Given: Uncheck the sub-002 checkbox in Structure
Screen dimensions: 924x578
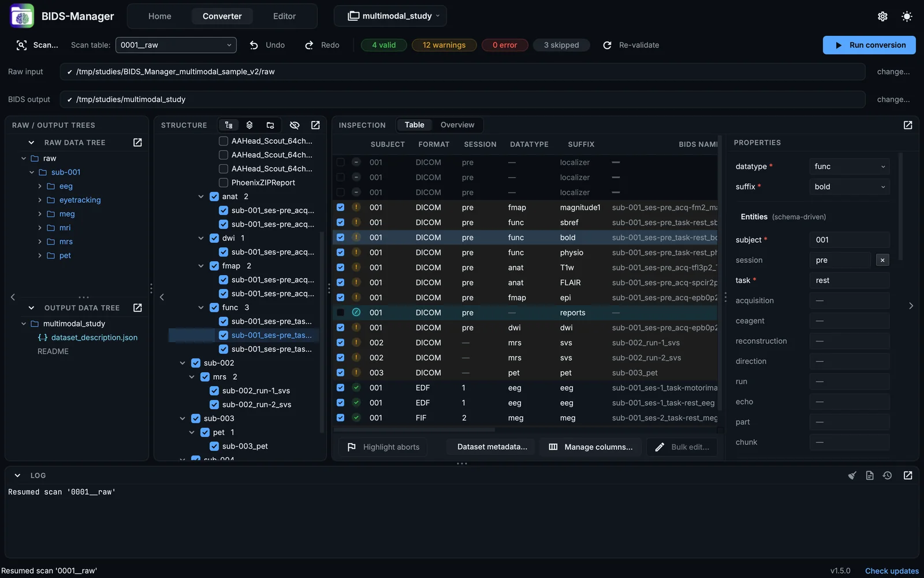Looking at the screenshot, I should pyautogui.click(x=196, y=363).
